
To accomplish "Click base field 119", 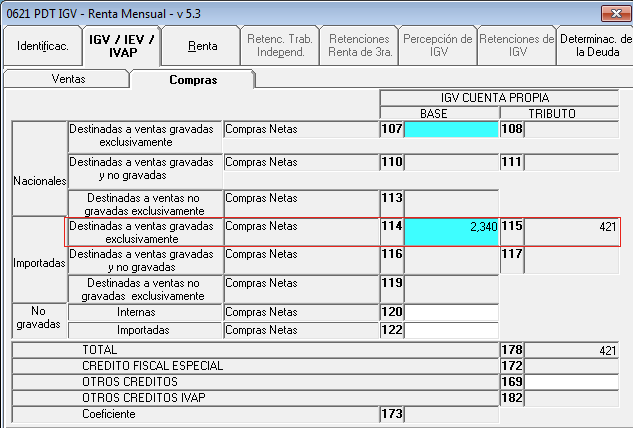I will click(451, 289).
